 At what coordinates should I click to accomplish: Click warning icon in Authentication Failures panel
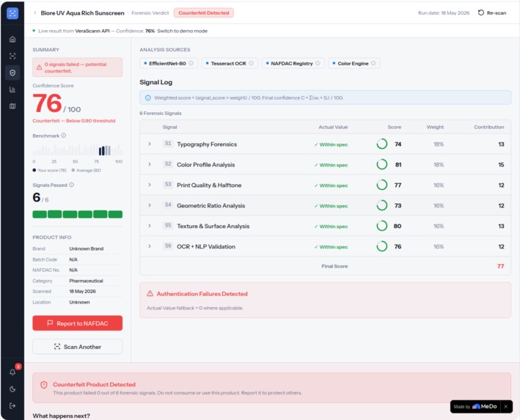pos(150,294)
